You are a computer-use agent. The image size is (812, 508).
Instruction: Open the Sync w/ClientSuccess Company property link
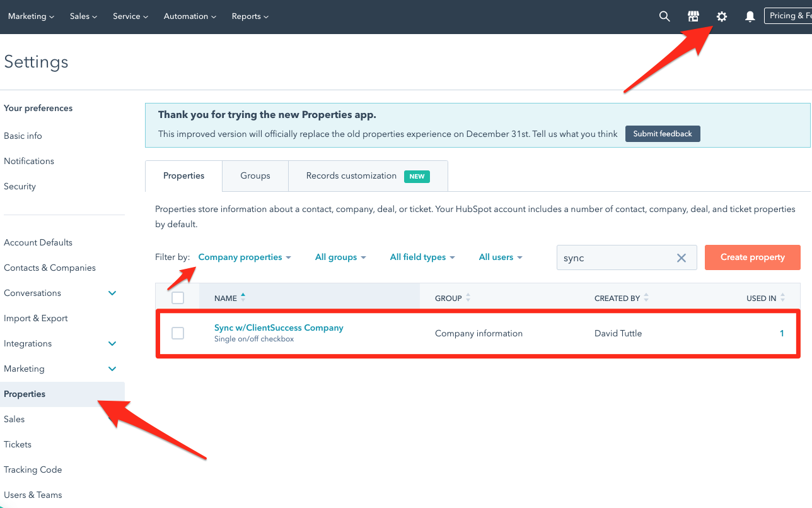point(279,328)
